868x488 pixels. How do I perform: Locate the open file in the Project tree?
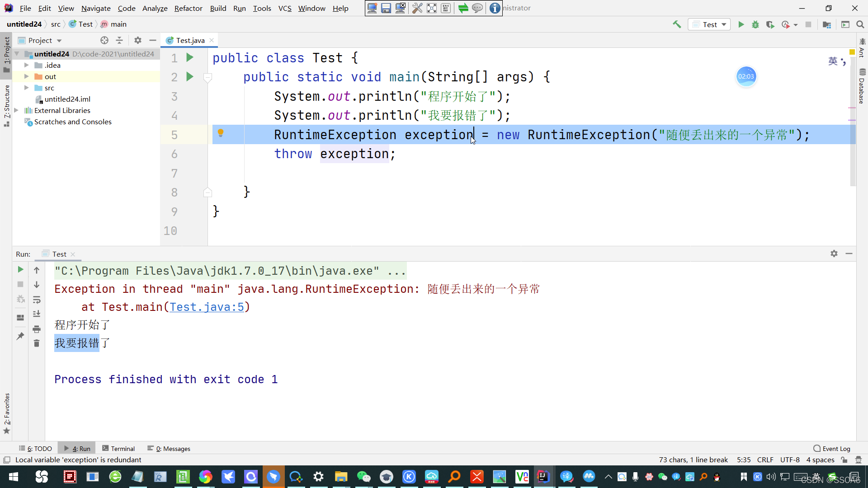click(104, 40)
